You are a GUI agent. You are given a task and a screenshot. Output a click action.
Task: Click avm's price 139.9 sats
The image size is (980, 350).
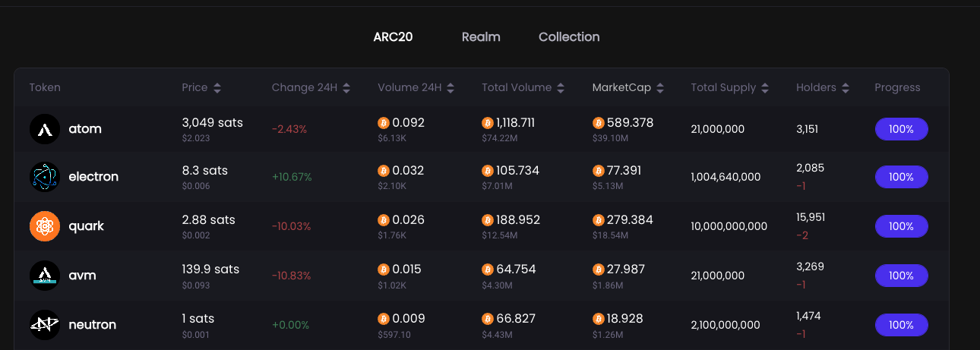click(x=210, y=270)
